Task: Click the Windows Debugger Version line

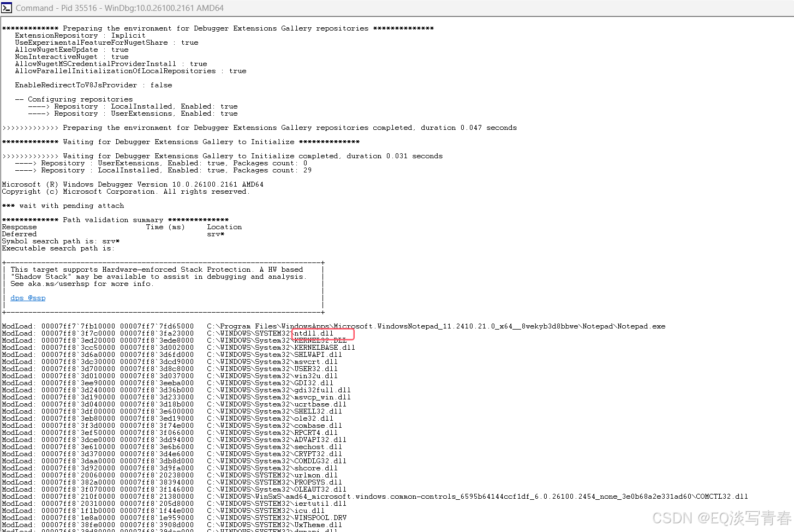Action: pyautogui.click(x=133, y=184)
